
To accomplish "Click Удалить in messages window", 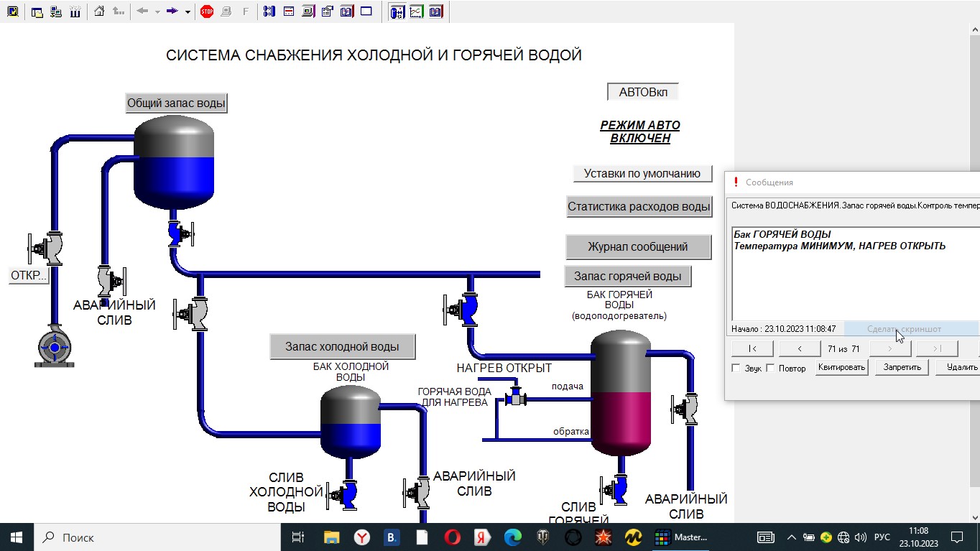I will 958,367.
